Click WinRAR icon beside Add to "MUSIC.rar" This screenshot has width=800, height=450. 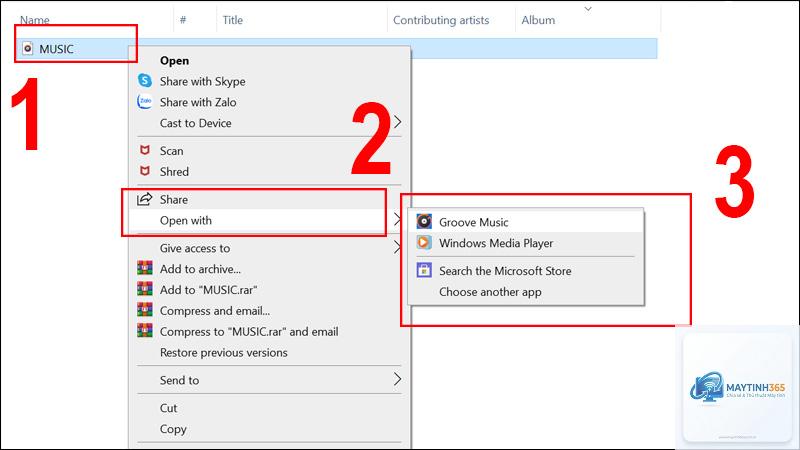tap(145, 289)
